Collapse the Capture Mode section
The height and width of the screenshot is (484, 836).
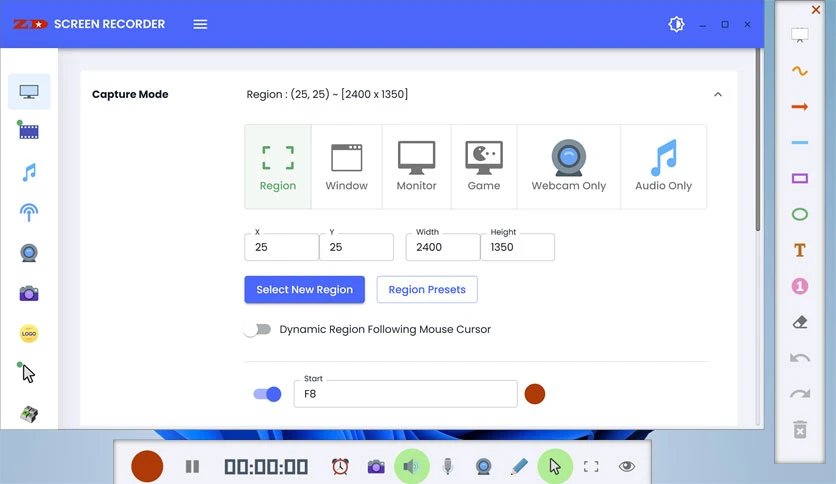[x=718, y=94]
